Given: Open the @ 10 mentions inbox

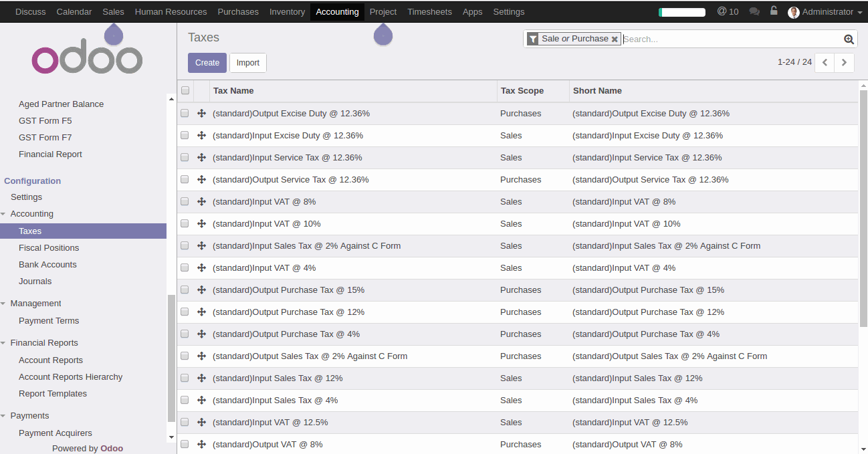Looking at the screenshot, I should coord(728,11).
